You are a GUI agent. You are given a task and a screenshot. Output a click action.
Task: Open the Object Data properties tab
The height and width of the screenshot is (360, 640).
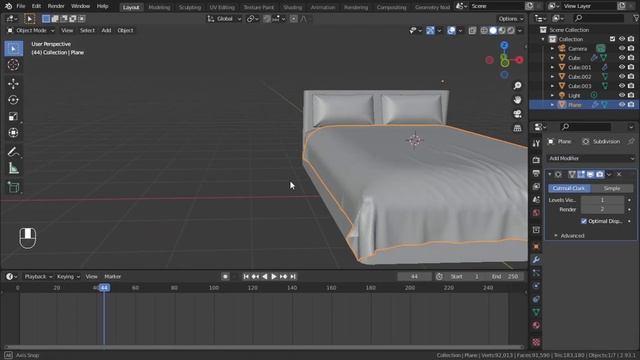coord(536,312)
